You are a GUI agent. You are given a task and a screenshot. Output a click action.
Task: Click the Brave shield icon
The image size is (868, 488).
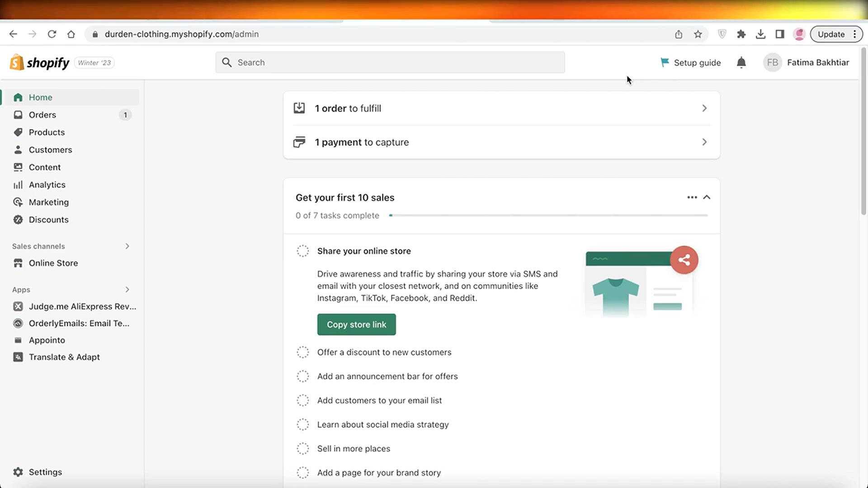722,34
